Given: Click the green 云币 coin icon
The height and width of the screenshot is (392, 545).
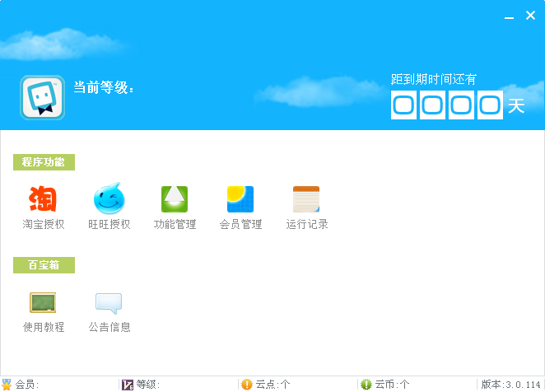Looking at the screenshot, I should click(366, 385).
